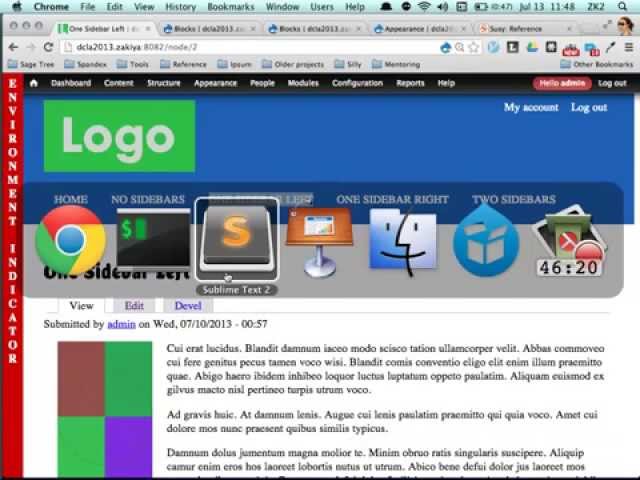Click the volume icon in menu bar
This screenshot has height=480, width=640.
point(443,7)
